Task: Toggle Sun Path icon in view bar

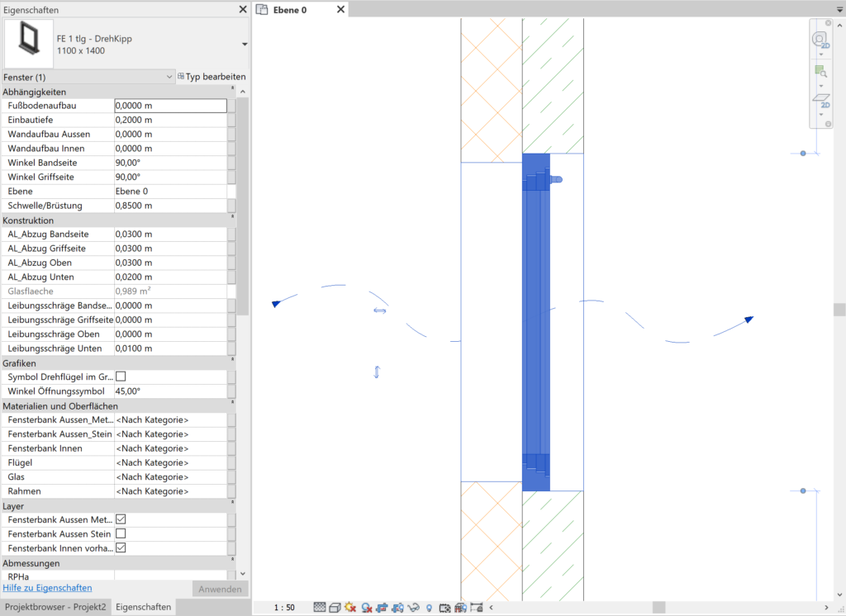Action: 350,608
